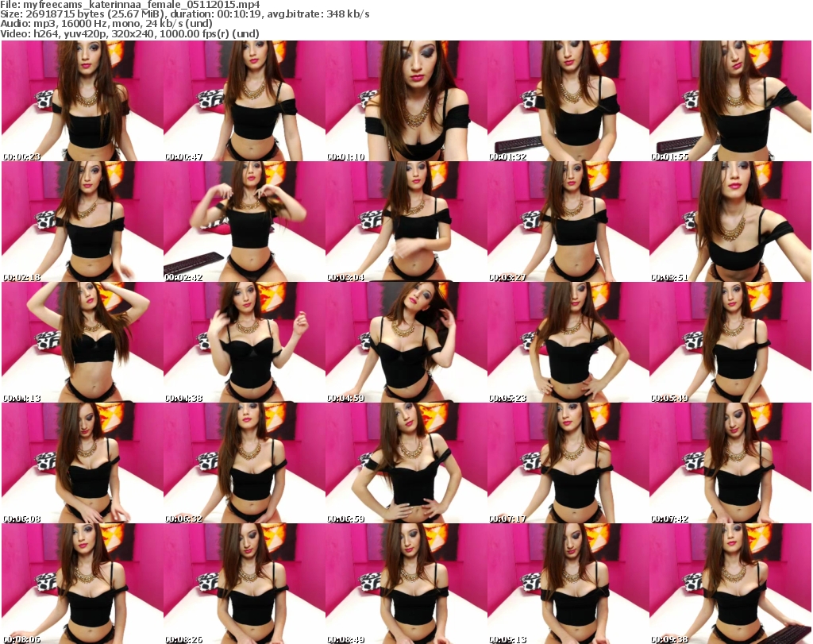Viewport: 813px width, 644px height.
Task: Click the 00:01:55 thumbnail
Action: [x=730, y=101]
